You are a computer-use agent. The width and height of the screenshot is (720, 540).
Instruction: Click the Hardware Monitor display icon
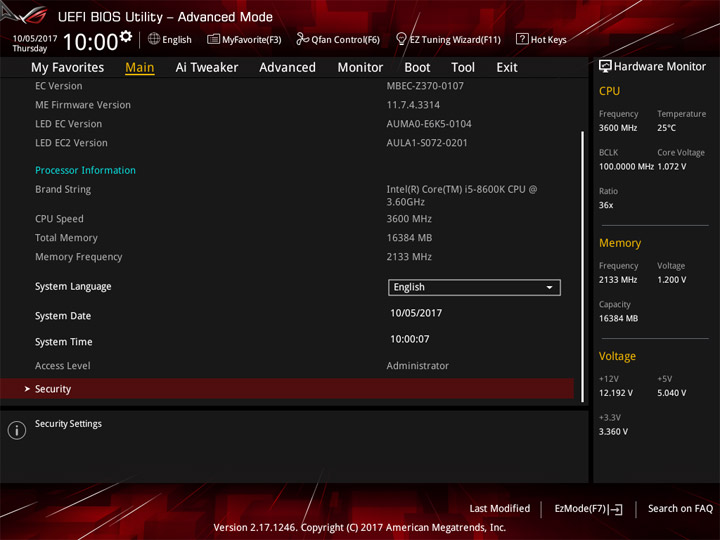click(x=605, y=66)
